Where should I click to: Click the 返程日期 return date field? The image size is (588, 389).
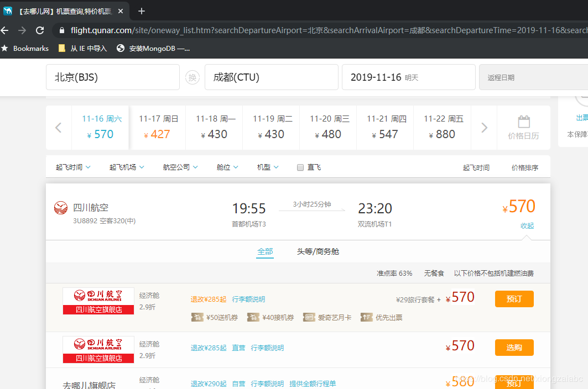point(534,77)
